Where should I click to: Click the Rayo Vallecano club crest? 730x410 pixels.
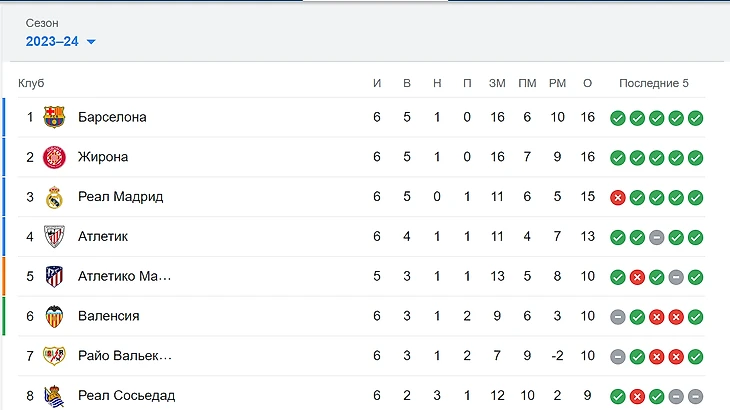54,356
